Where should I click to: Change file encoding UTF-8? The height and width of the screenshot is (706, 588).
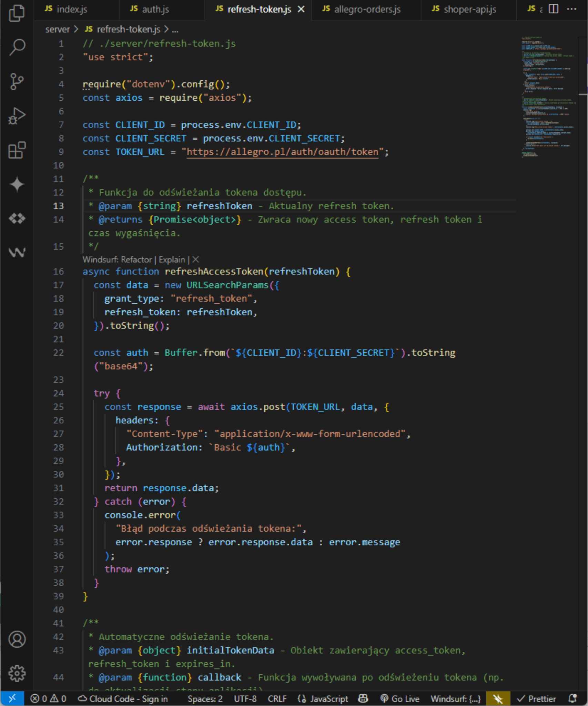tap(245, 699)
